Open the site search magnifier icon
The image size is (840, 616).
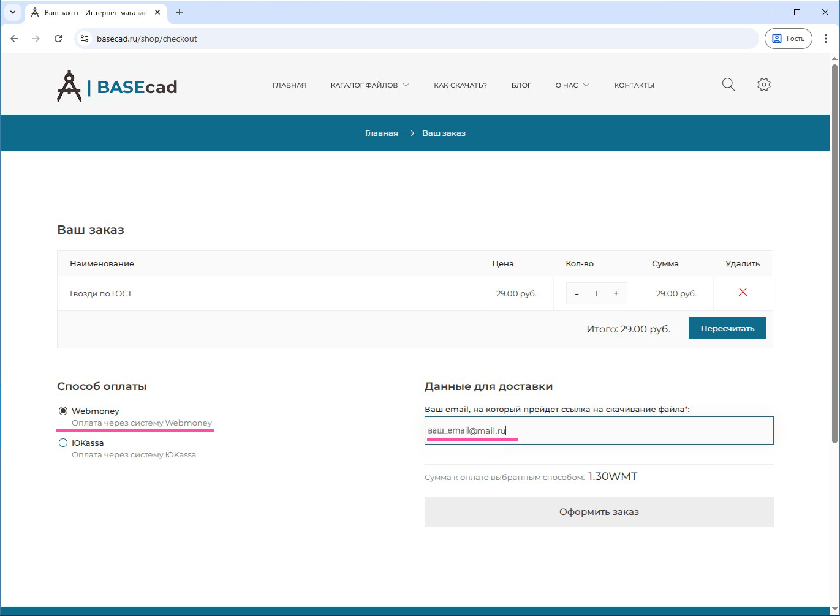(x=728, y=85)
